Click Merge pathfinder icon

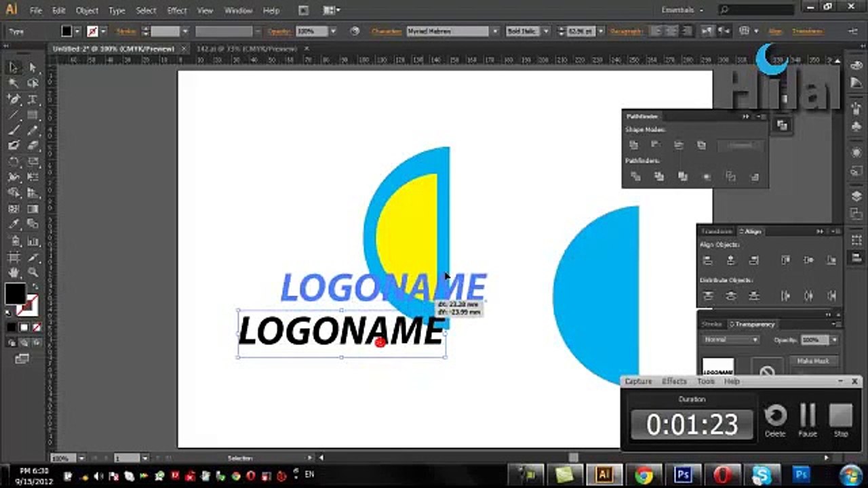point(683,177)
